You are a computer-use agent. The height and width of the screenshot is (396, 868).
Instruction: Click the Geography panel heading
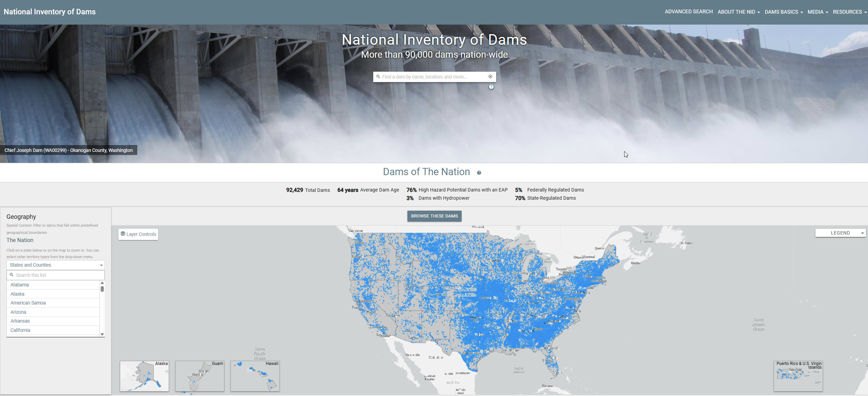click(21, 217)
